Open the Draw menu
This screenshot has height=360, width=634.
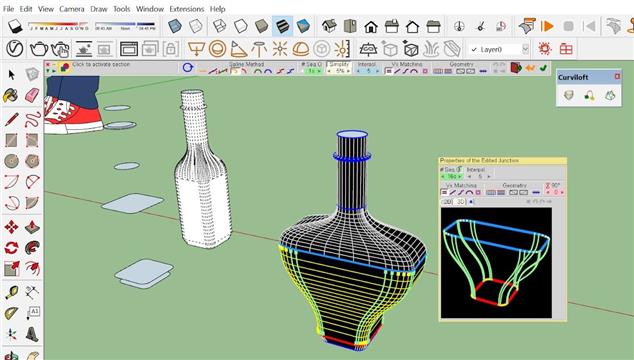99,8
